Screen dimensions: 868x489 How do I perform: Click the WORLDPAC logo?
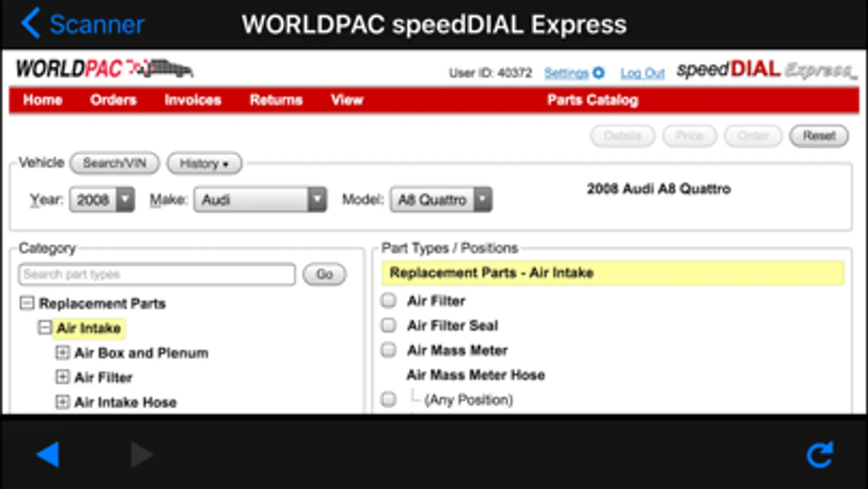click(x=104, y=69)
